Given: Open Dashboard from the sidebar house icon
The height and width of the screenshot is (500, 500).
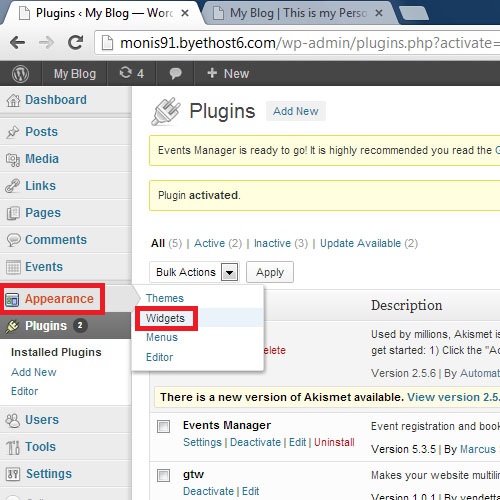Looking at the screenshot, I should (x=13, y=100).
